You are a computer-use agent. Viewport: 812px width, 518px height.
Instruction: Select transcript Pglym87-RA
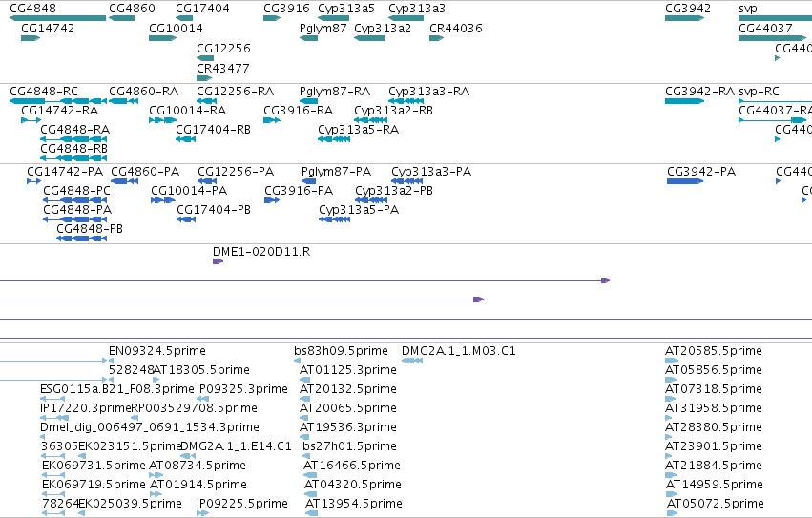(335, 92)
